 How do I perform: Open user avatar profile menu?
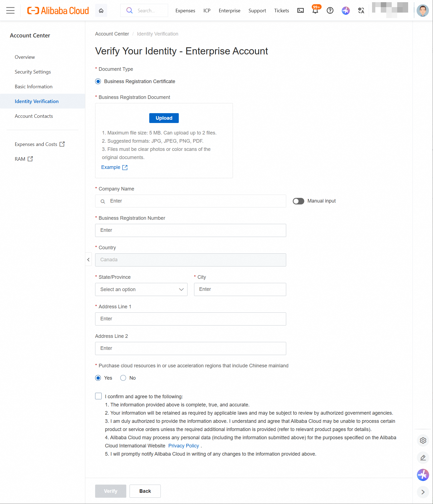tap(423, 10)
